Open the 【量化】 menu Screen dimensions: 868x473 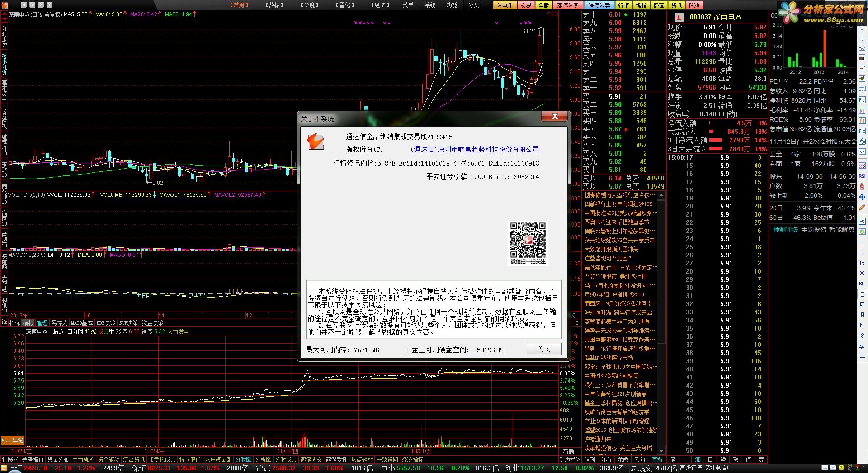345,5
